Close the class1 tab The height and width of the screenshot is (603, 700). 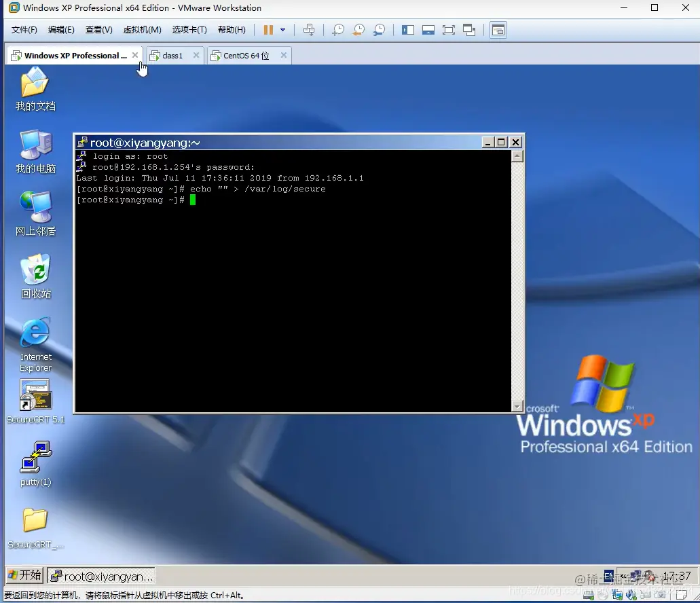pyautogui.click(x=196, y=56)
